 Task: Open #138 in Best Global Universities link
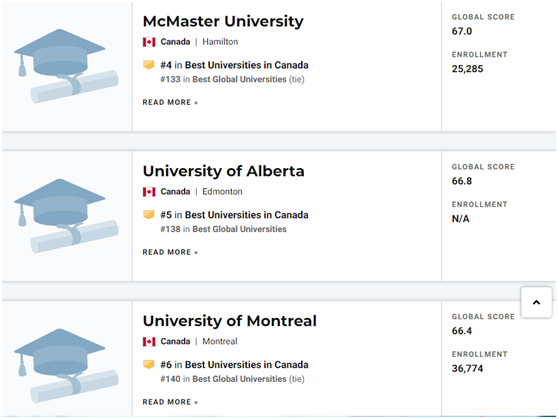pos(223,229)
